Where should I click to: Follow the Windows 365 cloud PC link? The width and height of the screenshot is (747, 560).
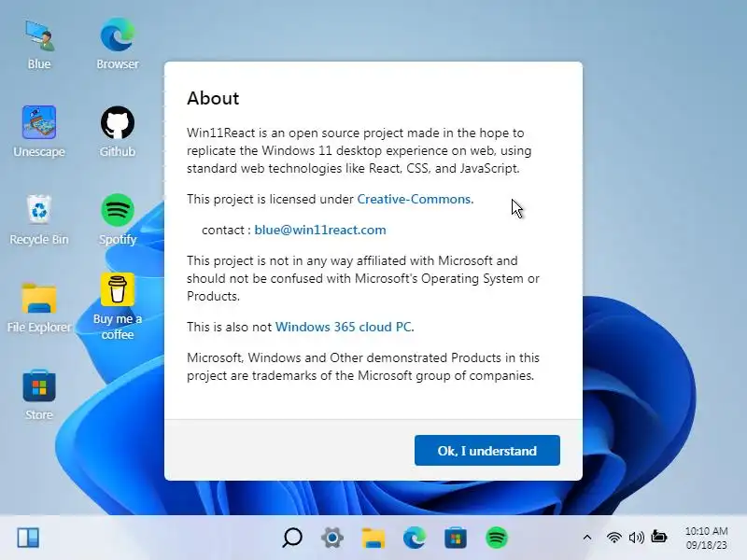point(345,328)
